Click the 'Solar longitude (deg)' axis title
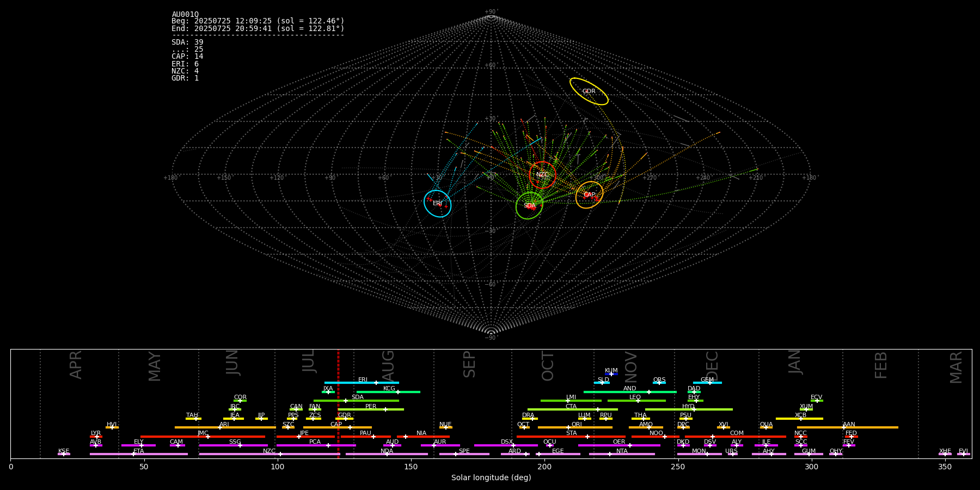980x490 pixels. pos(491,478)
